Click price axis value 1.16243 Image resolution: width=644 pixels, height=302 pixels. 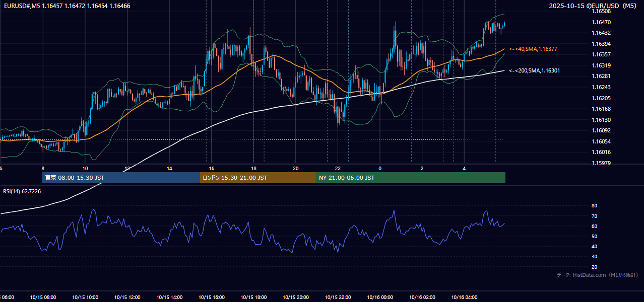click(601, 87)
